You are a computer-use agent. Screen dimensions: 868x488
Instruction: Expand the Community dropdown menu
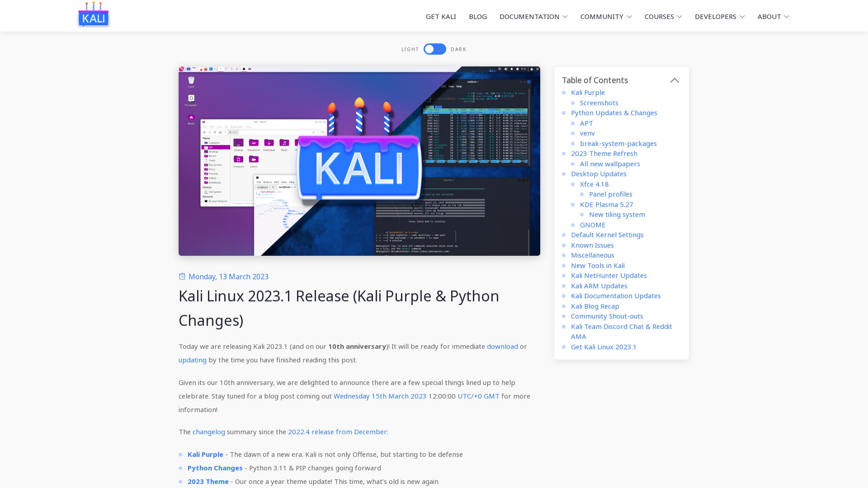coord(606,16)
